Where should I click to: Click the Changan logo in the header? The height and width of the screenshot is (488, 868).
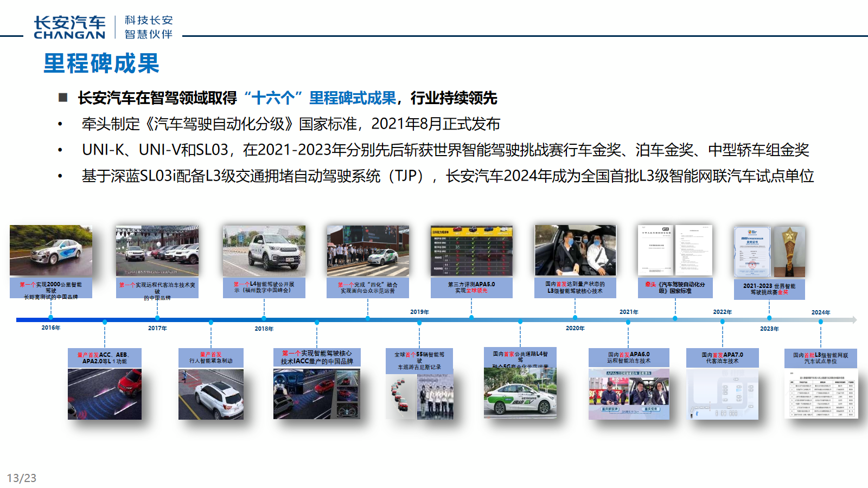click(69, 27)
